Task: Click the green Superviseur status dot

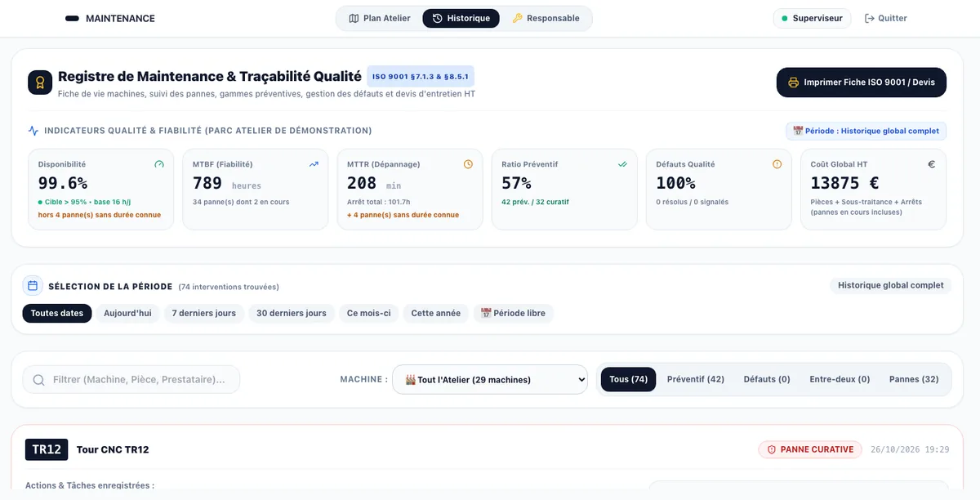Action: click(785, 18)
